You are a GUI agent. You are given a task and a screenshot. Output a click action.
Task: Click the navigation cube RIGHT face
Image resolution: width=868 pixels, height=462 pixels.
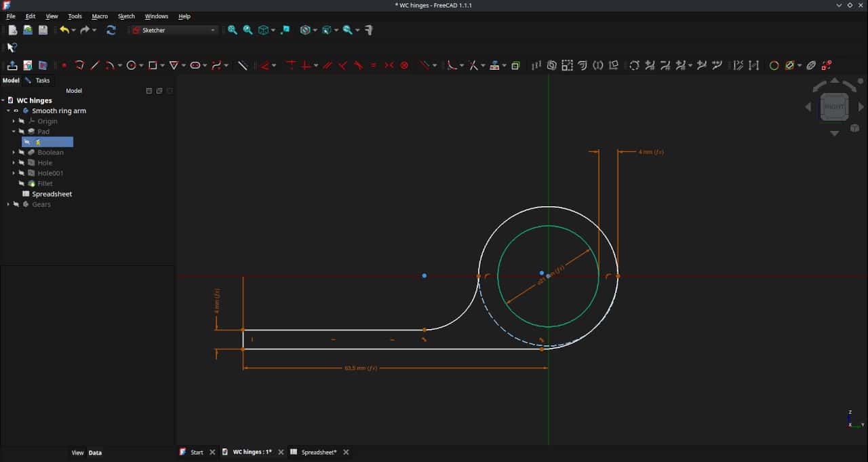(835, 107)
